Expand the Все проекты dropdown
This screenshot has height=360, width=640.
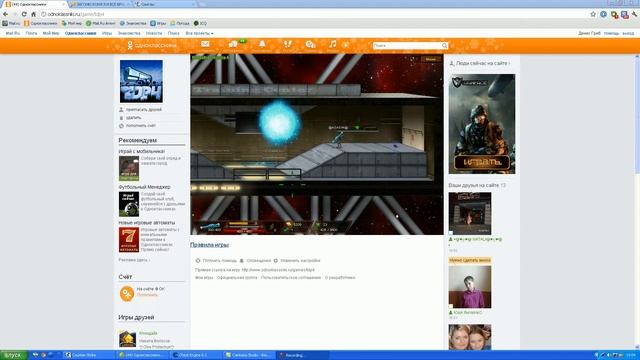pos(199,33)
